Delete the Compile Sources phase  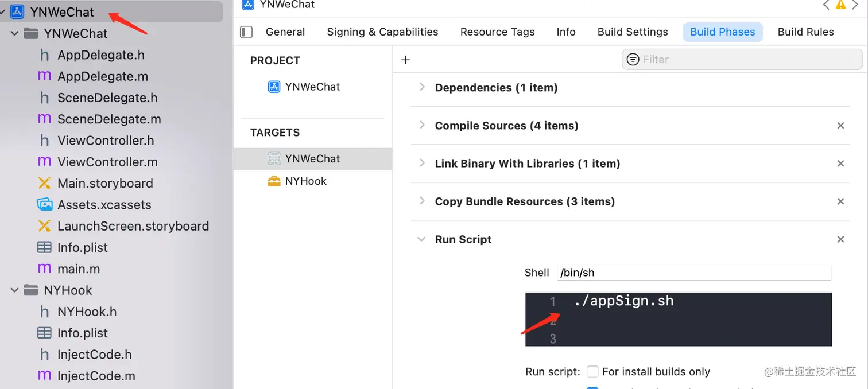tap(840, 126)
